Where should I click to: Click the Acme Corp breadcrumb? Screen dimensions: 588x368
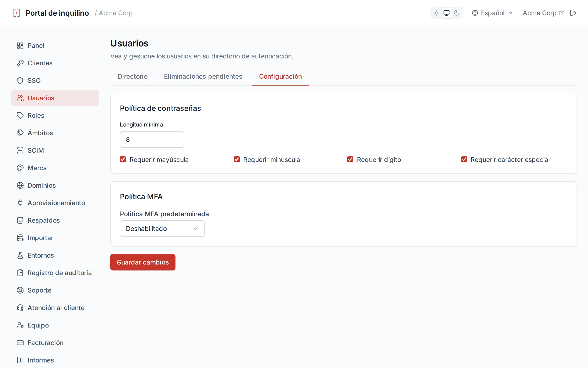(116, 13)
